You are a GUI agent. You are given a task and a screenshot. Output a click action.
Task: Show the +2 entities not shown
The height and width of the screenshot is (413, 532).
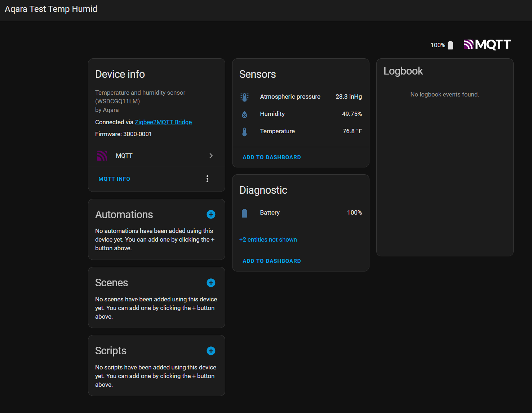click(x=268, y=239)
